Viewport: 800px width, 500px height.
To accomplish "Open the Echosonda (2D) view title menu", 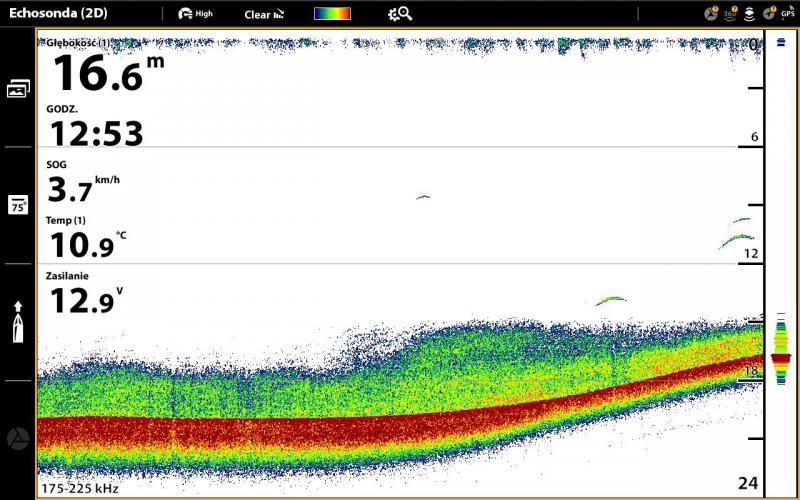I will (x=58, y=14).
